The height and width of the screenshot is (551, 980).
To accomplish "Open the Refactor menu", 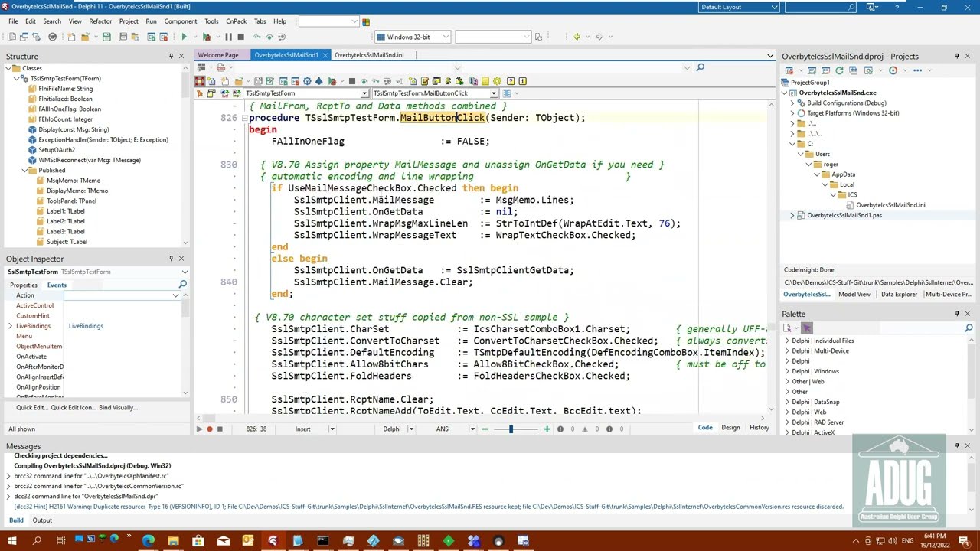I will (100, 21).
